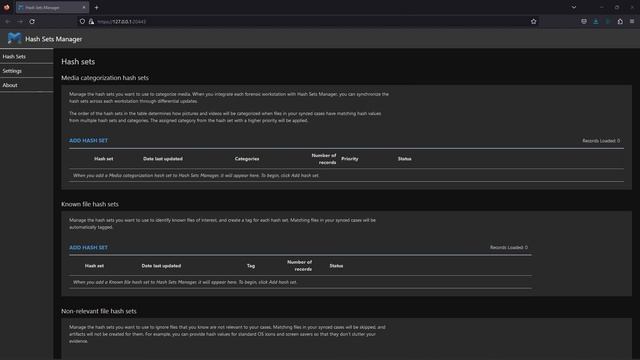The image size is (640, 360).
Task: Reload the current page
Action: tap(32, 21)
